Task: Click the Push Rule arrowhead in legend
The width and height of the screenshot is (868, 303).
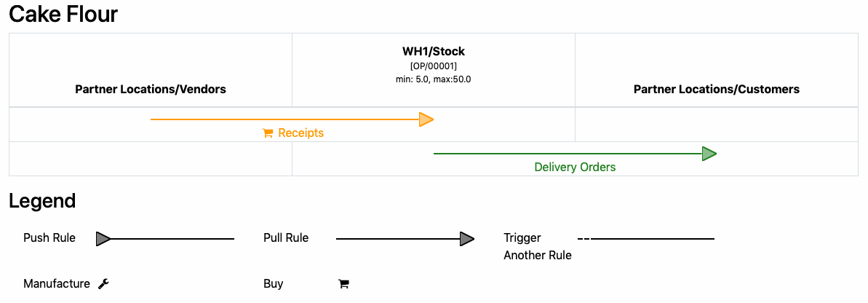Action: pos(103,239)
